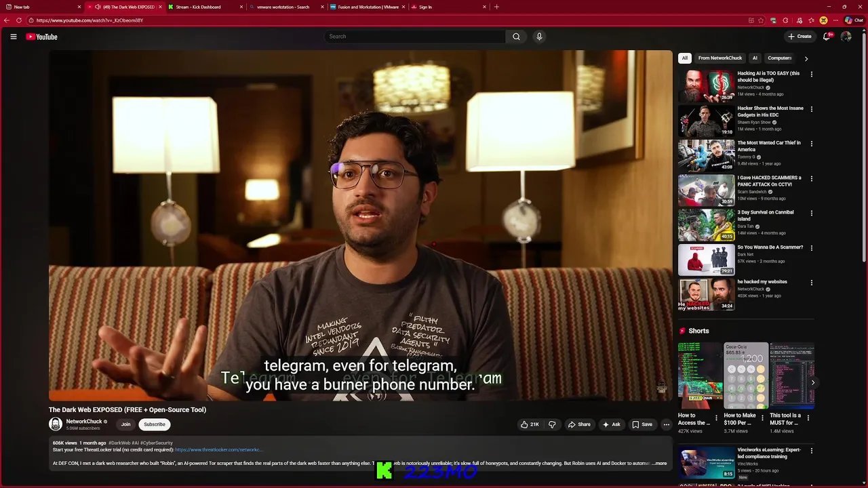Open the notifications bell
This screenshot has height=488, width=868.
(827, 37)
